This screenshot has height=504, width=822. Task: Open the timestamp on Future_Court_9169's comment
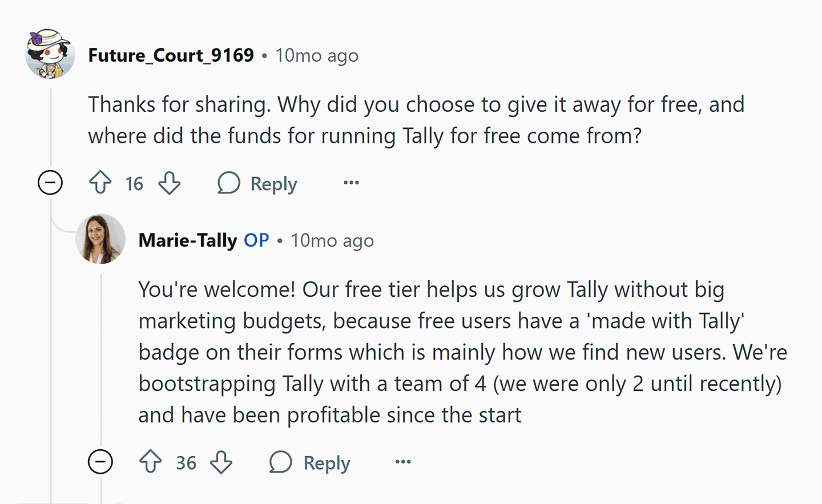pos(317,56)
